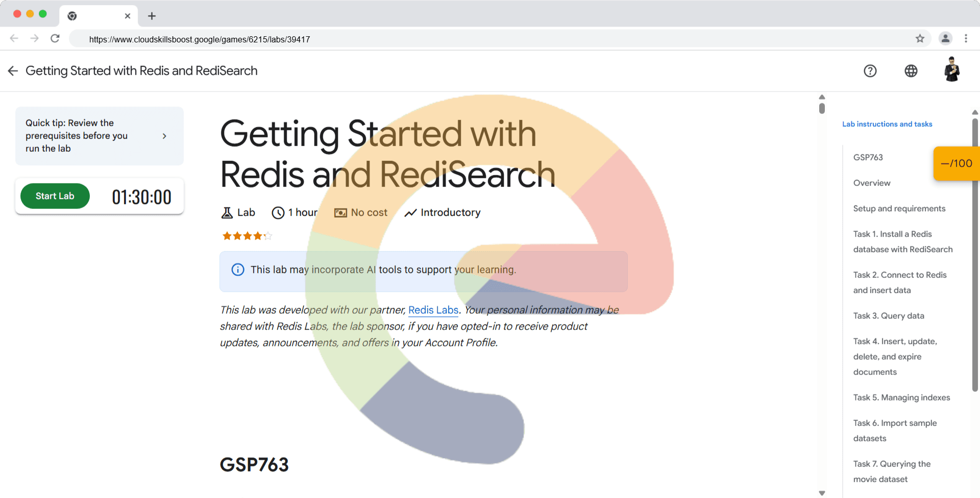This screenshot has height=498, width=980.
Task: Open the user profile avatar
Action: (951, 70)
